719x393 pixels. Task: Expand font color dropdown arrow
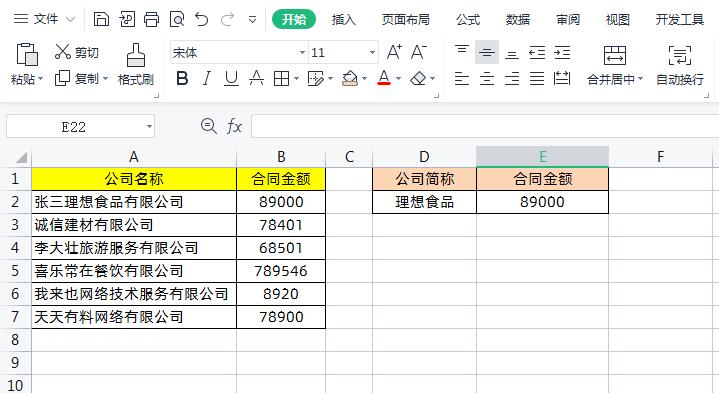(x=398, y=79)
